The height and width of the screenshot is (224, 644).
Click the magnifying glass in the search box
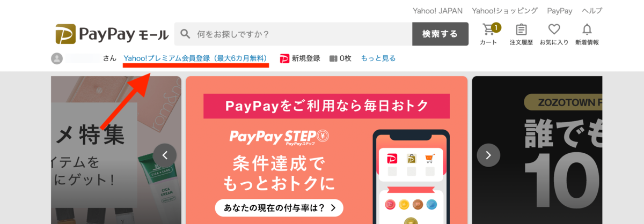185,34
